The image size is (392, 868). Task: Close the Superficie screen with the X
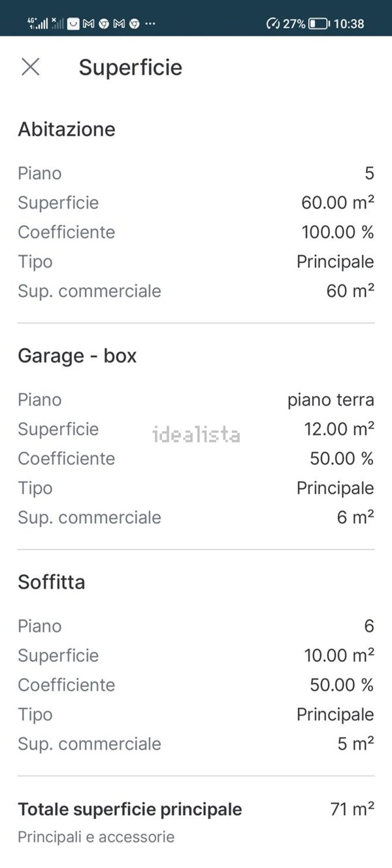(x=30, y=67)
